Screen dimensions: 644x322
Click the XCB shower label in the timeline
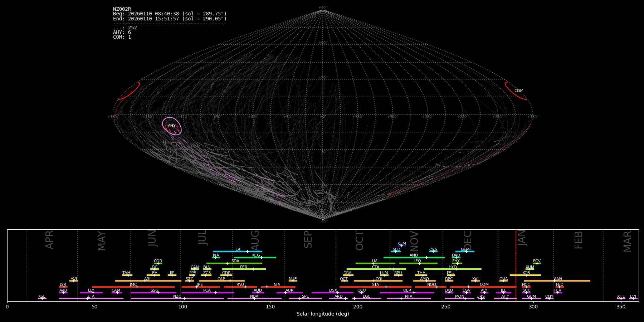pyautogui.click(x=526, y=273)
